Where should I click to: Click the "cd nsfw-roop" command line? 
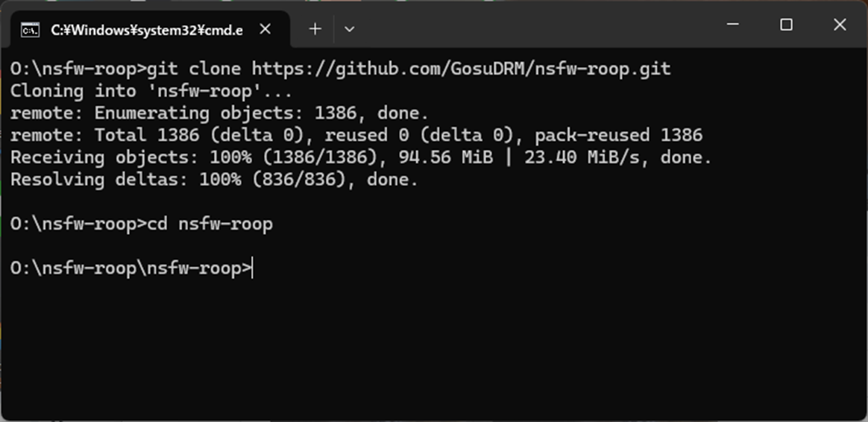(x=210, y=224)
